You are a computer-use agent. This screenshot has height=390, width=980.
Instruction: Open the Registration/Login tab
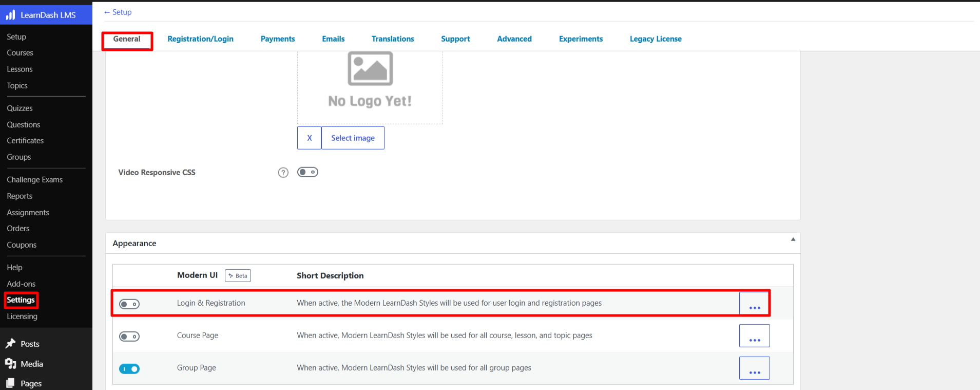[x=200, y=39]
